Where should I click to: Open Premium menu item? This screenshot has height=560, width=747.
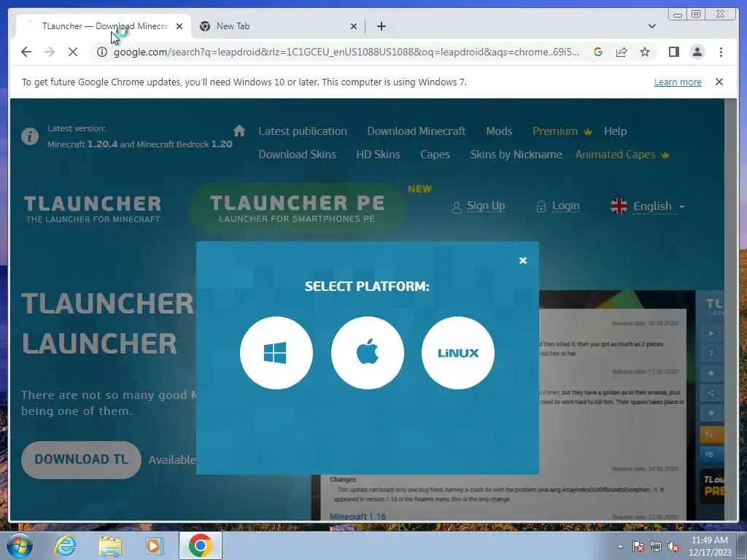click(x=562, y=131)
